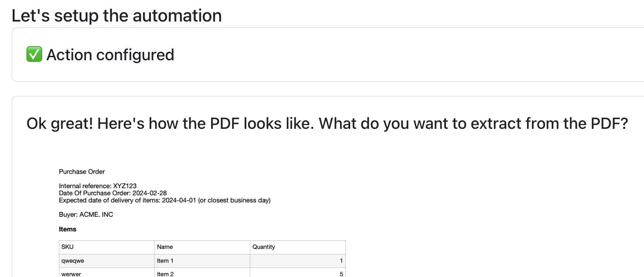
Task: Click the 'Date Of Purchase Order: 2024-02-28' line
Action: (113, 193)
